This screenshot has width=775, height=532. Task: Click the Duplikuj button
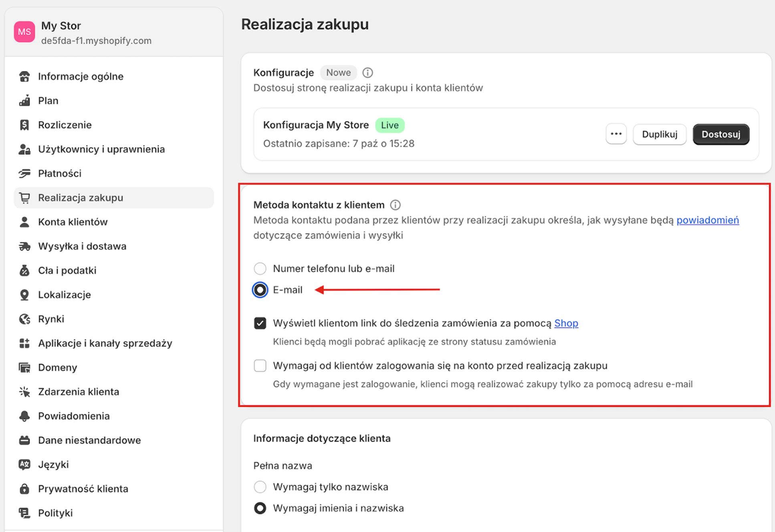(660, 134)
